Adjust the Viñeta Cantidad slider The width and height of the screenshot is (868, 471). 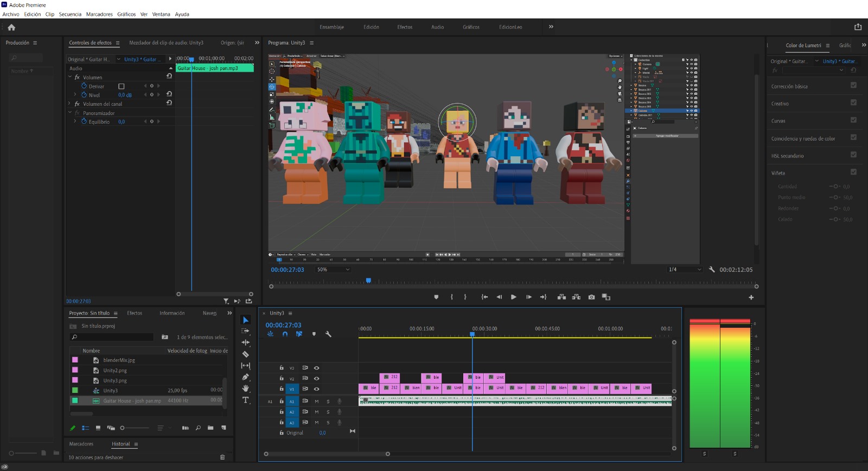click(x=835, y=186)
